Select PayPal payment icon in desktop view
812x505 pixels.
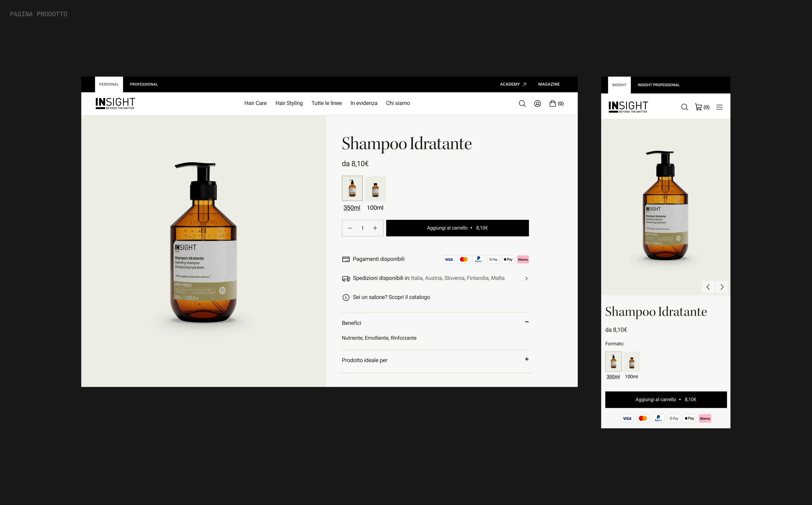click(478, 259)
